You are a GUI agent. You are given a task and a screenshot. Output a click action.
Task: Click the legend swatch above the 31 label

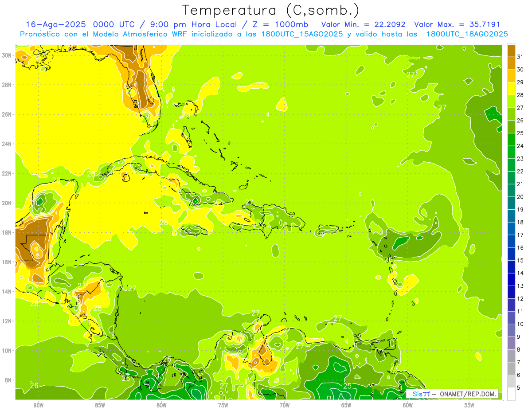(x=511, y=51)
